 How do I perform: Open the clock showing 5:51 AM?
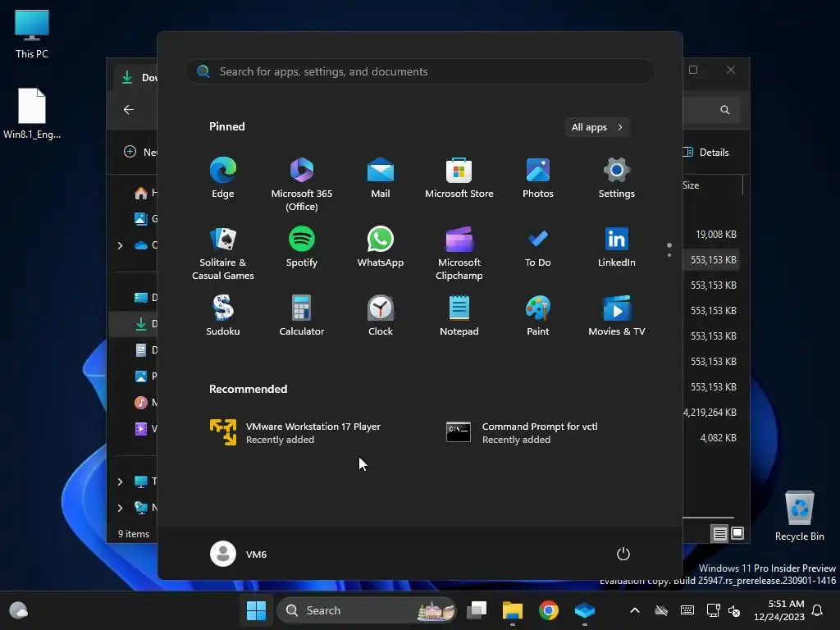pyautogui.click(x=779, y=610)
